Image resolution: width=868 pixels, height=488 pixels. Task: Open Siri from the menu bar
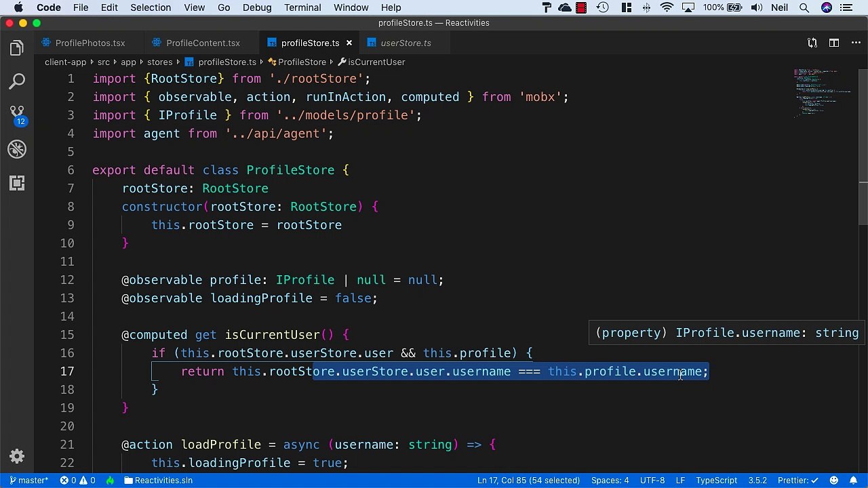pos(826,7)
